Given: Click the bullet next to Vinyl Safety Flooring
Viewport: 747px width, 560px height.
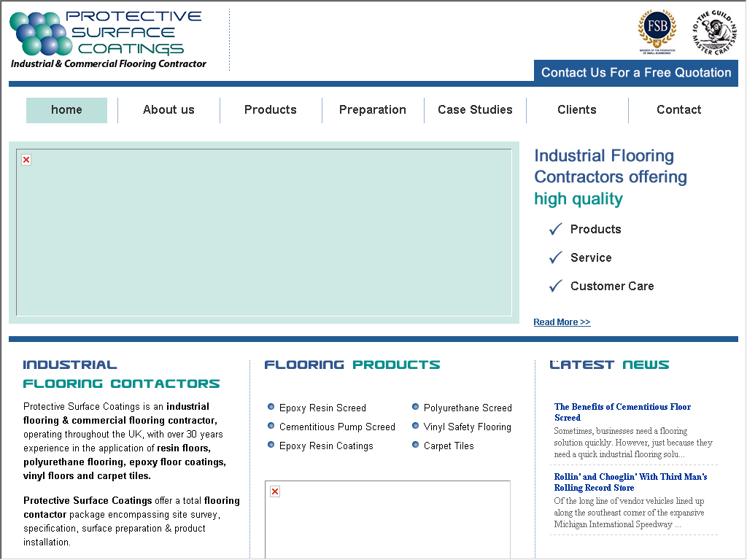Looking at the screenshot, I should tap(415, 426).
